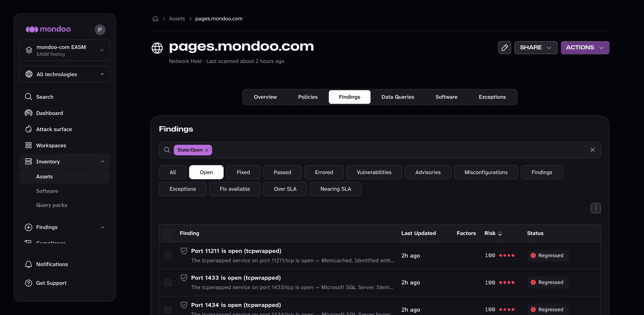The height and width of the screenshot is (315, 644).
Task: Open the user profile avatar P
Action: pyautogui.click(x=100, y=30)
